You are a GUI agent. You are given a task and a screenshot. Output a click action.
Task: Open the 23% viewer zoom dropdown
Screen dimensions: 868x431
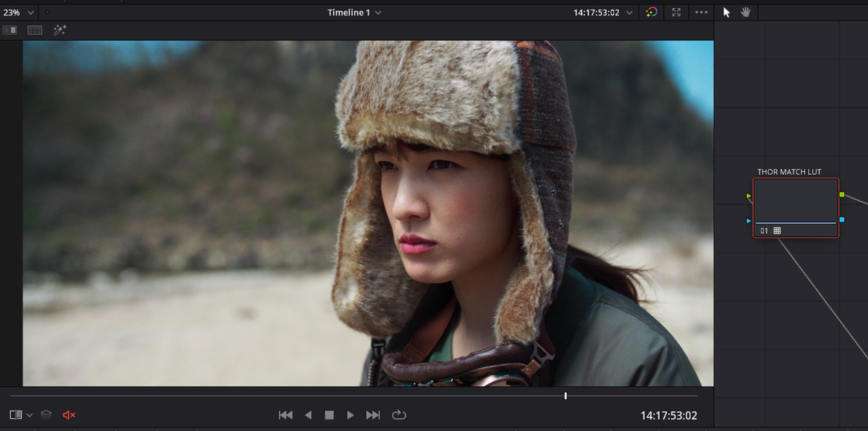[x=18, y=12]
